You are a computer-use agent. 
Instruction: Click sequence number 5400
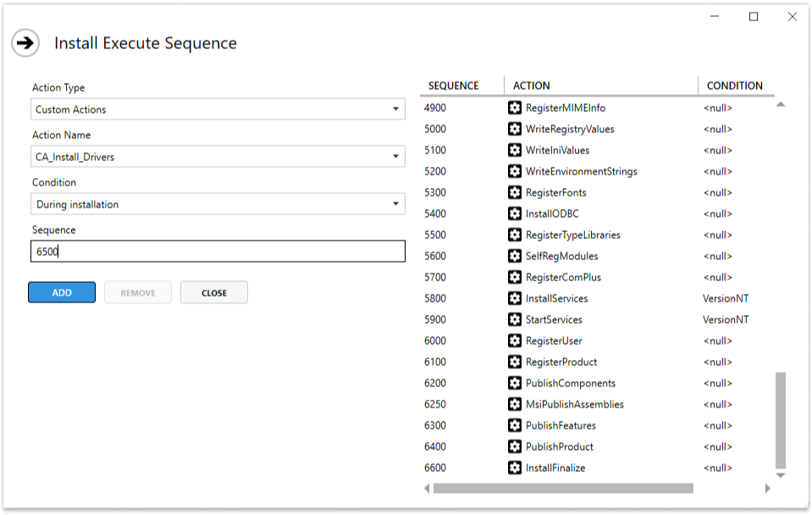[x=435, y=213]
